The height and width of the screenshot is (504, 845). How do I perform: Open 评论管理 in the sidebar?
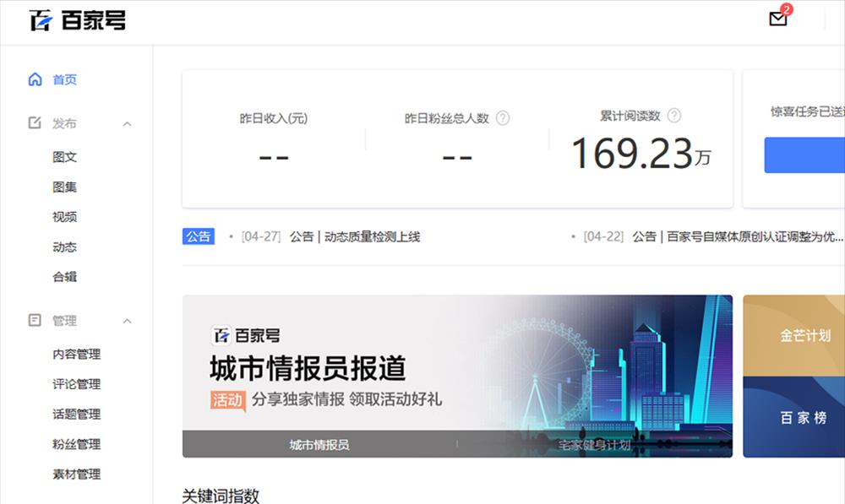[x=77, y=384]
